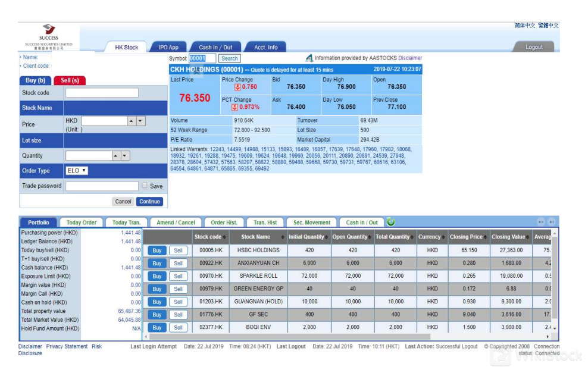The image size is (588, 376).
Task: Open the Privacy Statement link
Action: pyautogui.click(x=67, y=346)
